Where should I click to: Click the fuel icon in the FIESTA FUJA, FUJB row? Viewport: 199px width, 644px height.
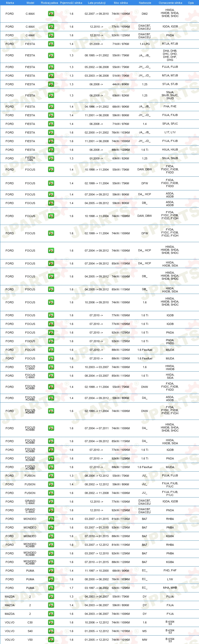(x=51, y=67)
